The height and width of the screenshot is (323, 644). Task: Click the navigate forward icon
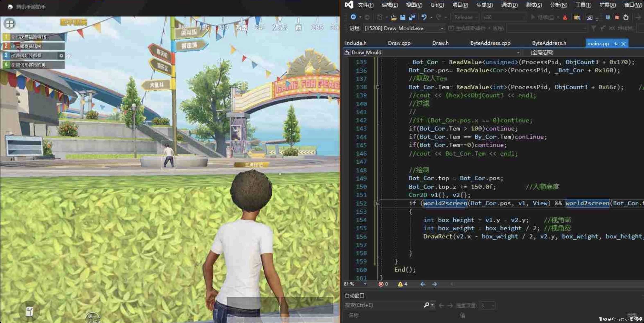(367, 17)
